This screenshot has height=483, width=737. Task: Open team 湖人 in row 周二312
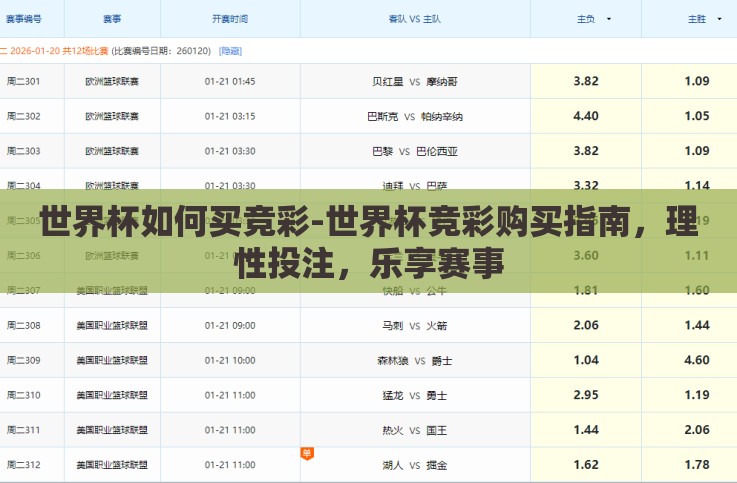tap(393, 465)
